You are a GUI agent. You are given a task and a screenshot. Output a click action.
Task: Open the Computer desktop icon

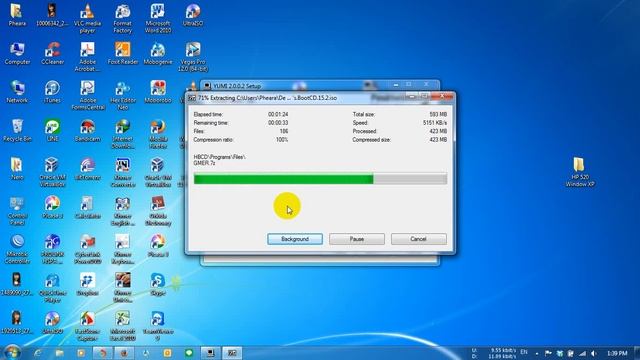(x=17, y=53)
